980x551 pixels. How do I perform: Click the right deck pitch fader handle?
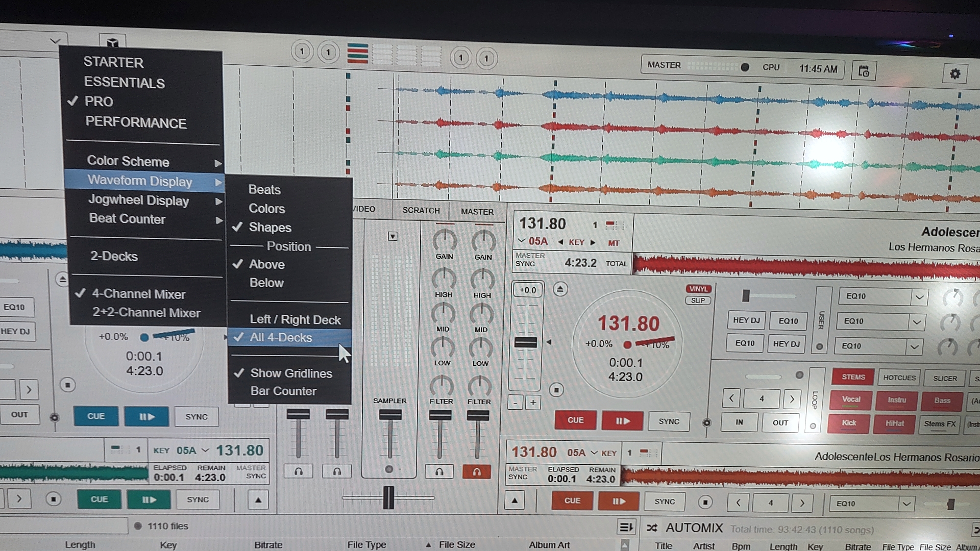[x=525, y=342]
